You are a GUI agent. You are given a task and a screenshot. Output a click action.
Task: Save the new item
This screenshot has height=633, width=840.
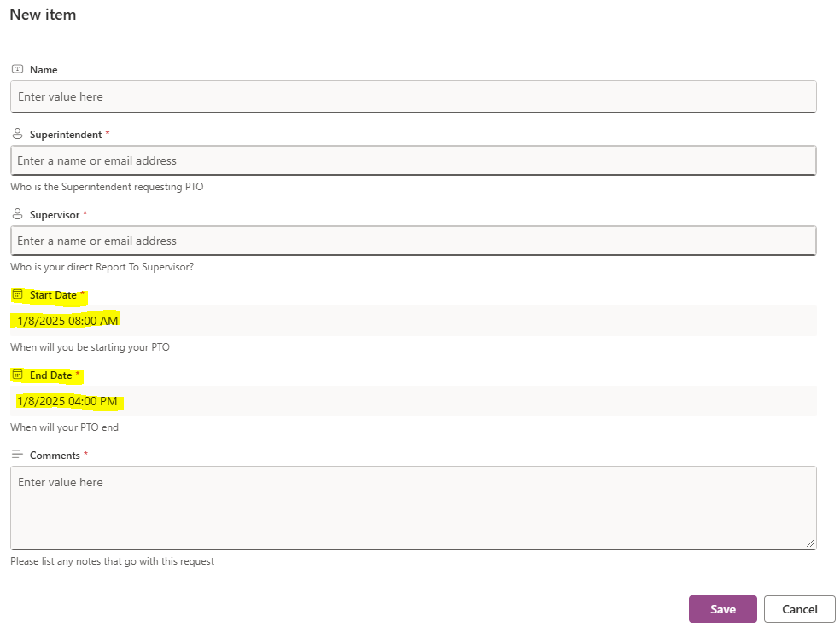coord(723,609)
